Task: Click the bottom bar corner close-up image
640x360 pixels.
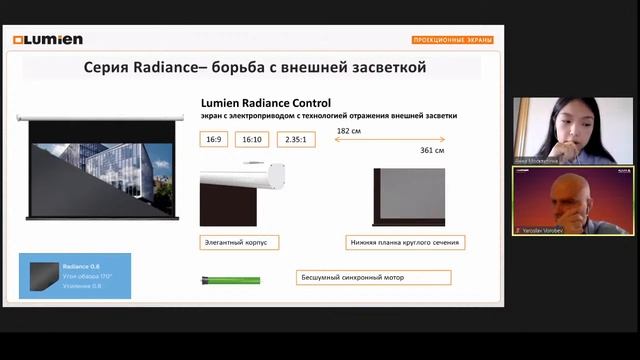Action: click(x=409, y=197)
